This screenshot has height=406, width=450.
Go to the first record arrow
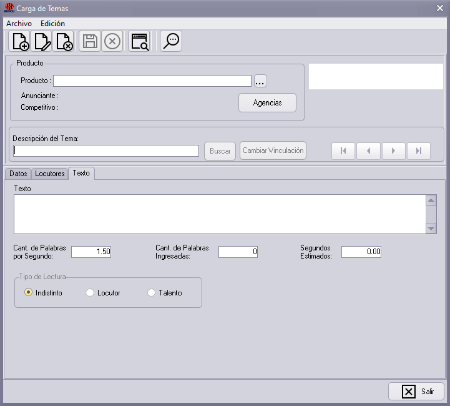[343, 151]
